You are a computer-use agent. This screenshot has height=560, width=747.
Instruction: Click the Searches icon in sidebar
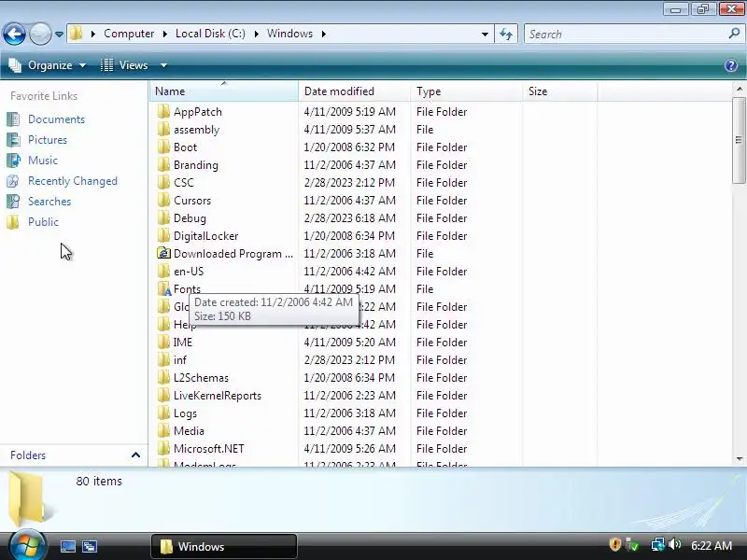click(13, 202)
